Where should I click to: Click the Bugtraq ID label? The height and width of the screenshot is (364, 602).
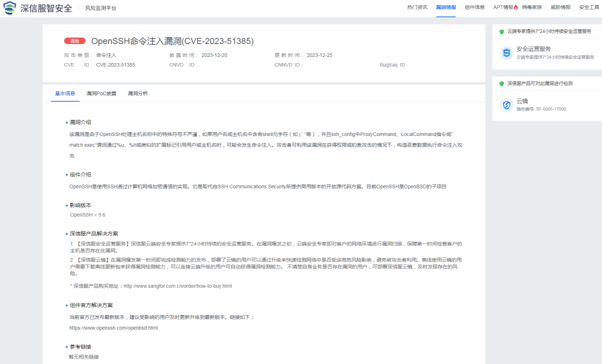(393, 65)
